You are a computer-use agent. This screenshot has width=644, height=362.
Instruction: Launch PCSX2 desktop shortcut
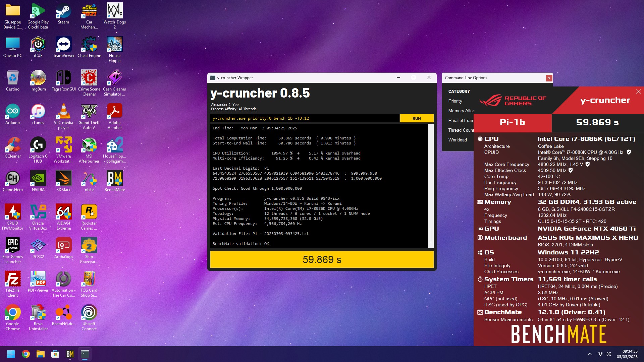click(x=38, y=248)
